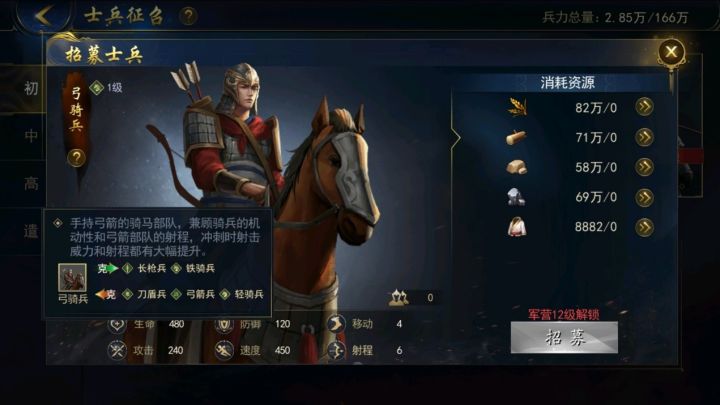This screenshot has width=720, height=405.
Task: Click the 招募 recruit button
Action: coord(564,338)
